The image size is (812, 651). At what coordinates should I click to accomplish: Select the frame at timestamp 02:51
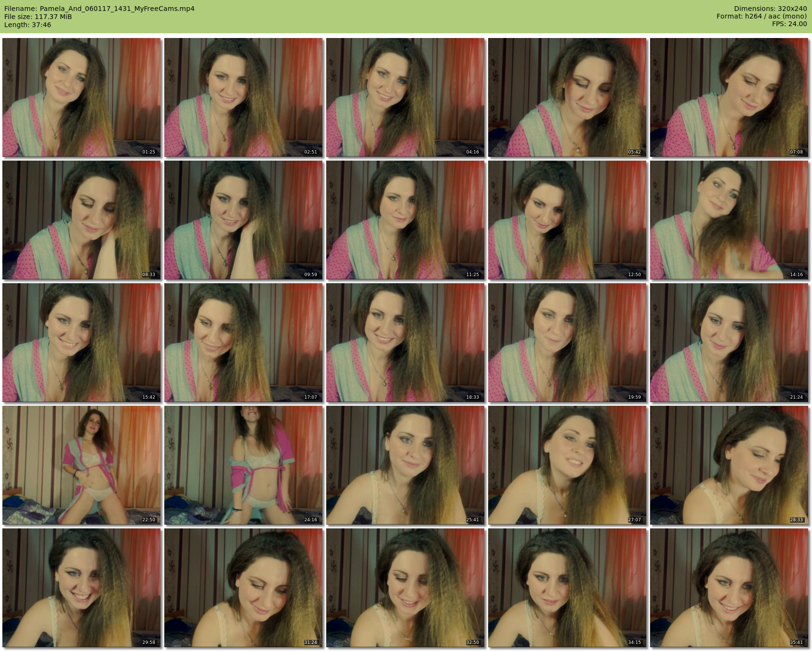tap(243, 97)
